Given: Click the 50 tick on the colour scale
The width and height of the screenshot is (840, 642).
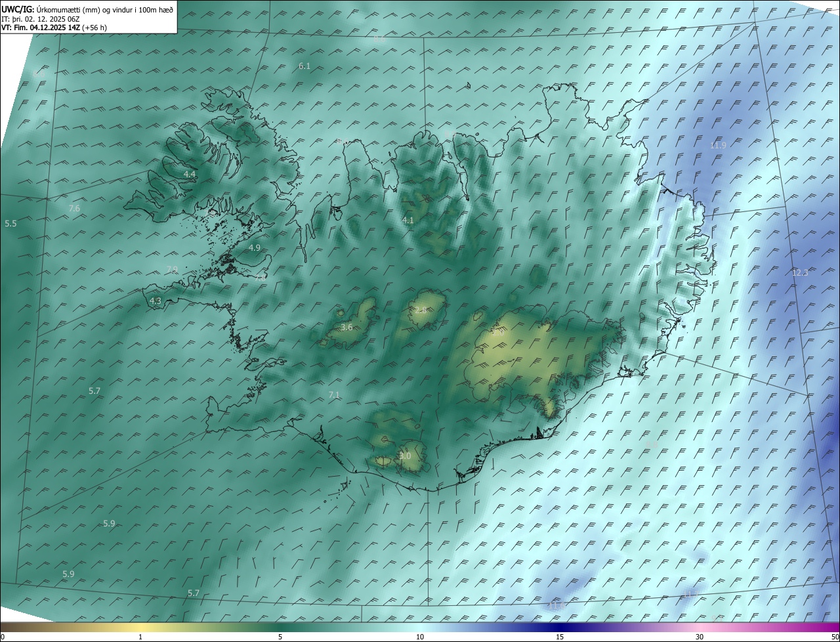Looking at the screenshot, I should (x=835, y=637).
